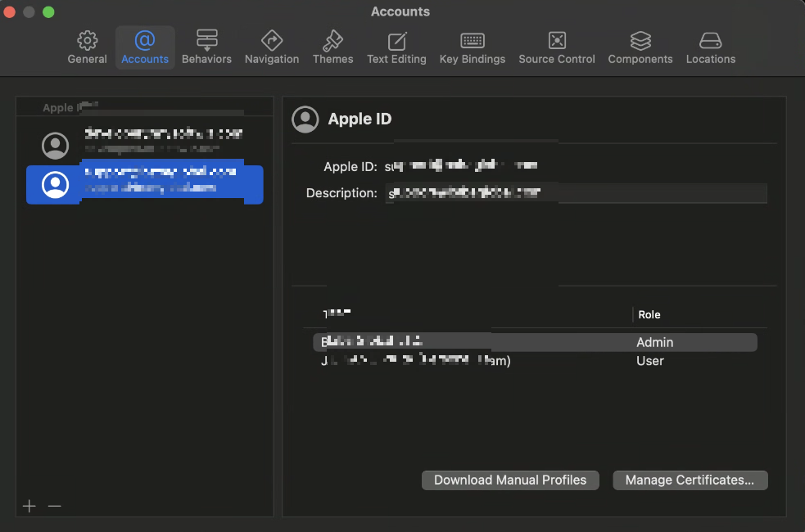Open the Source Control icon
Viewport: 805px width, 532px height.
557,41
